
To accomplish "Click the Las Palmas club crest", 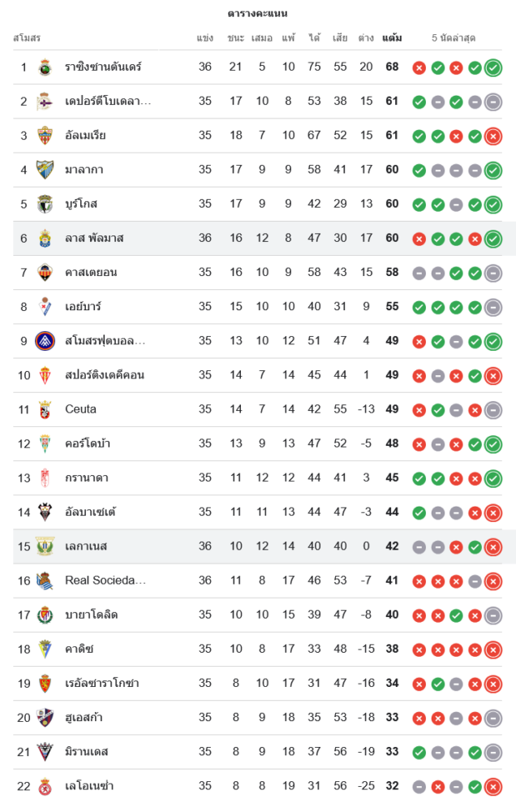I will click(x=45, y=238).
